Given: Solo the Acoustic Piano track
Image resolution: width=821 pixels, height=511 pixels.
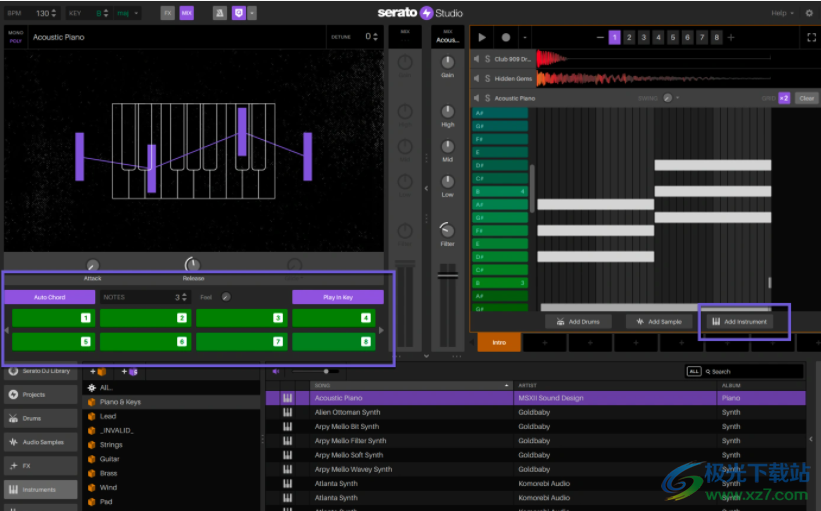Looking at the screenshot, I should point(487,98).
